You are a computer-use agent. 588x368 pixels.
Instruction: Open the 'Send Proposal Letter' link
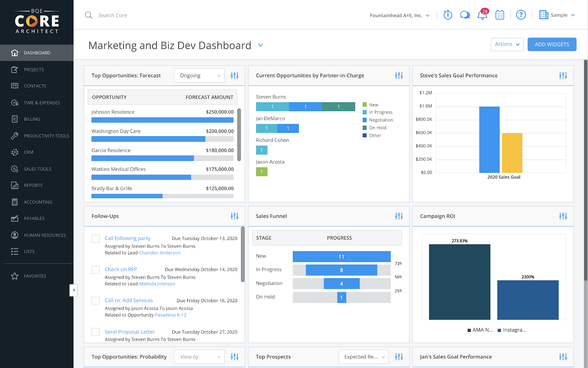pyautogui.click(x=130, y=332)
